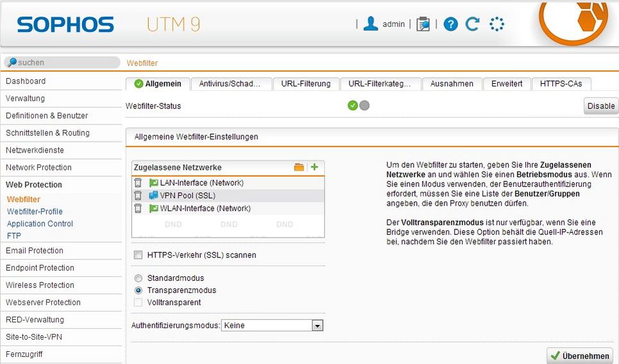This screenshot has width=619, height=364.
Task: Expand Network Protection menu
Action: pyautogui.click(x=61, y=168)
